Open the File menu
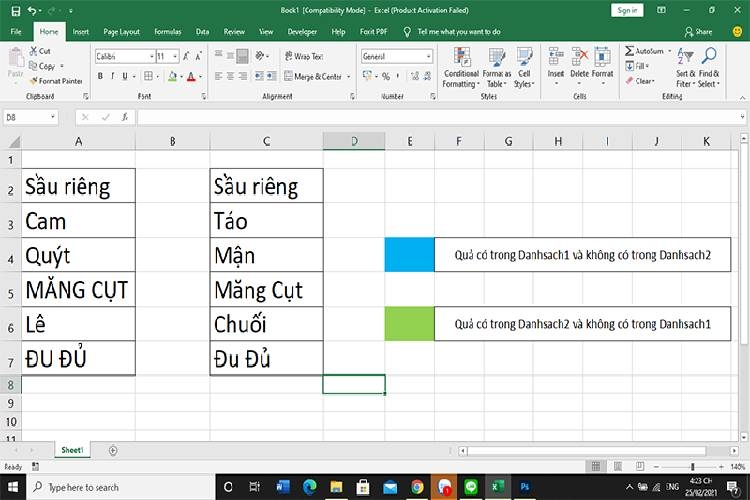The image size is (750, 500). pyautogui.click(x=16, y=32)
